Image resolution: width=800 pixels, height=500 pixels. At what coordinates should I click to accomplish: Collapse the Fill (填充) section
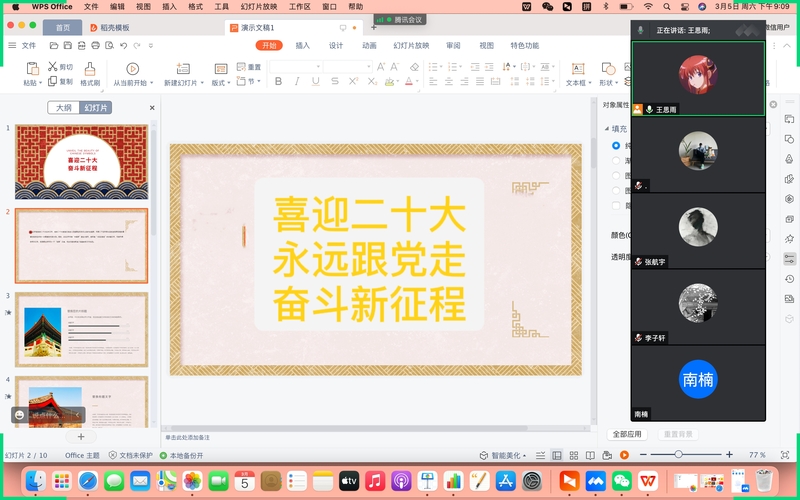(606, 129)
